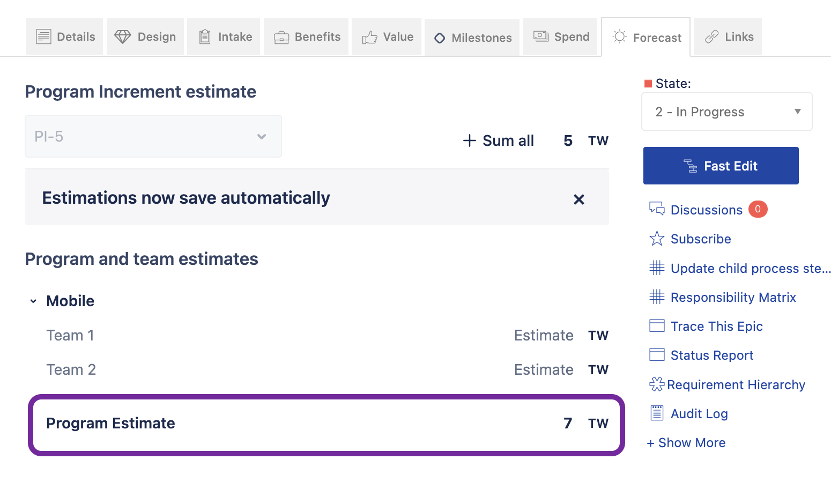Viewport: 831px width, 504px height.
Task: Open the Audit Log link
Action: click(699, 414)
